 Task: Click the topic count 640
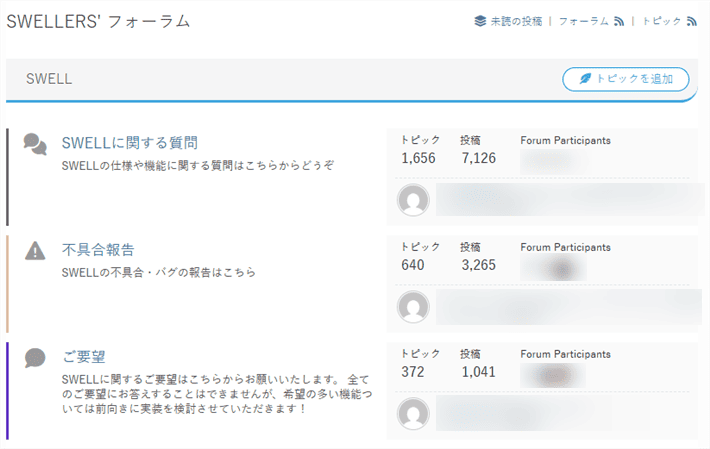pos(413,265)
